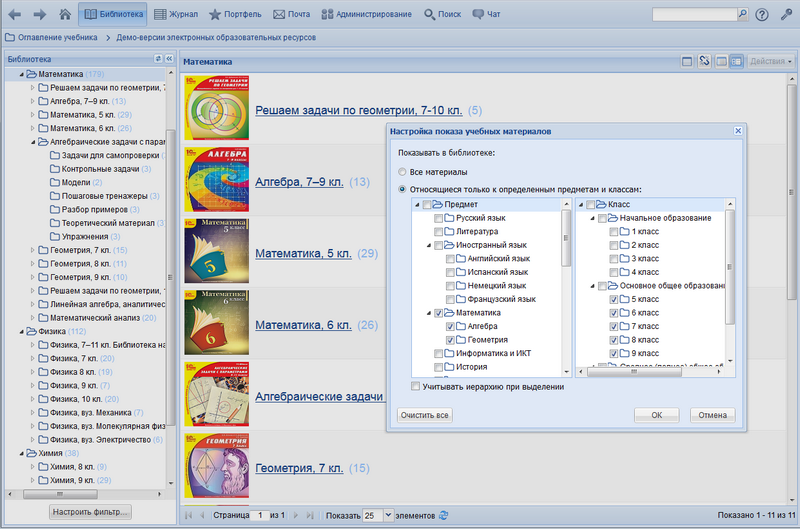Uncheck the Алгебра subject checkbox
This screenshot has width=800, height=529.
[x=450, y=326]
